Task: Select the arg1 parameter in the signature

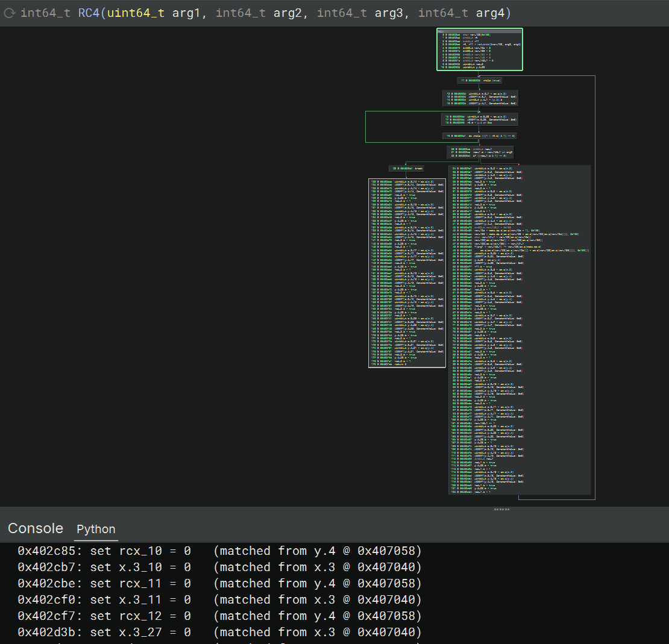Action: tap(187, 13)
